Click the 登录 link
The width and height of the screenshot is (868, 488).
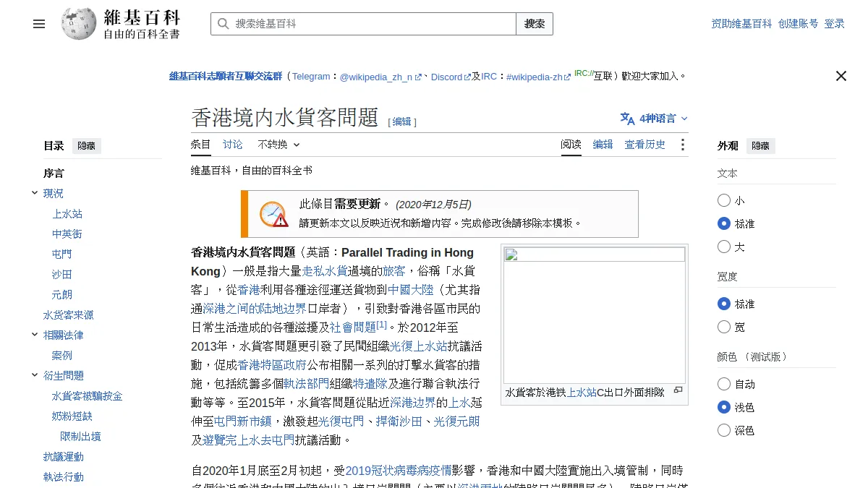click(835, 24)
